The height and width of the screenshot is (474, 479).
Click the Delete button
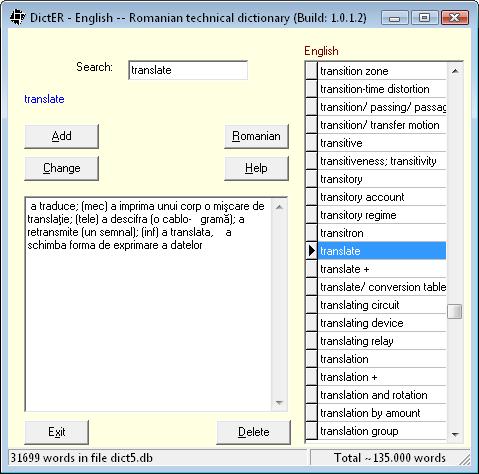[253, 432]
